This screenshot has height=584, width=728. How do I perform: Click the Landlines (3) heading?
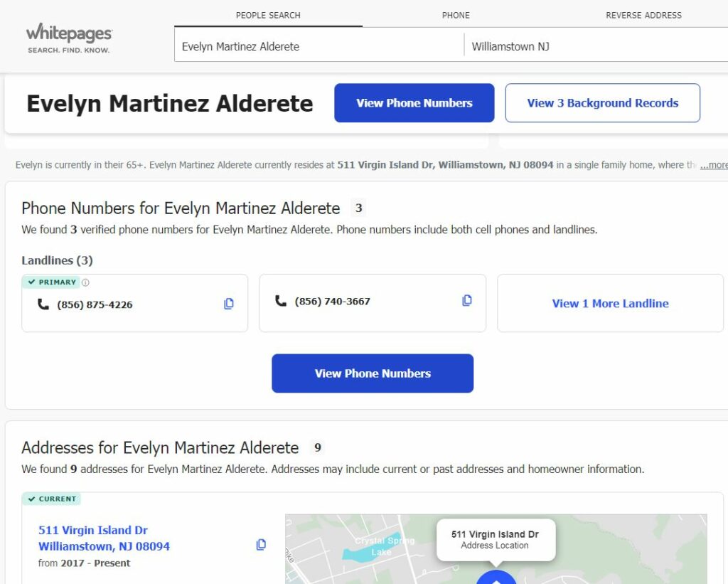(x=57, y=260)
